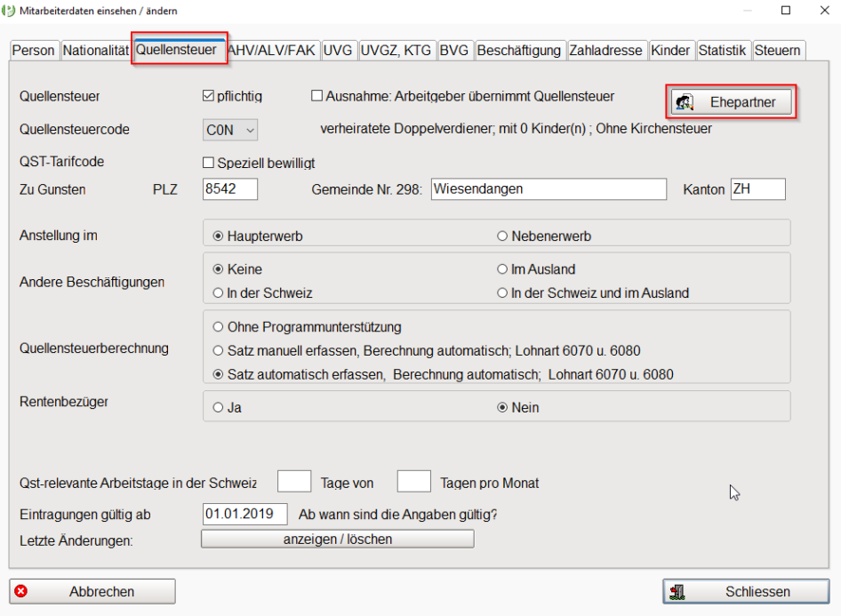Focus the Gemeinde field Wiesendangen
The image size is (841, 616).
click(x=549, y=189)
